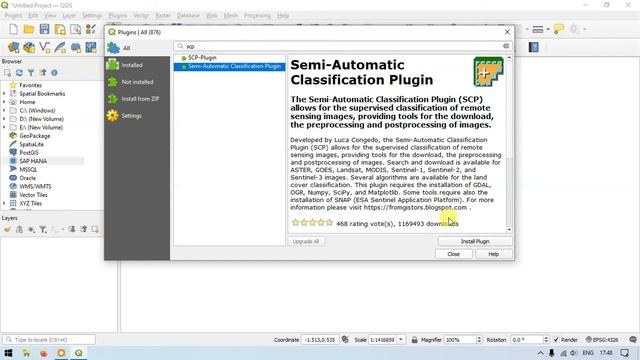Image resolution: width=640 pixels, height=360 pixels.
Task: Open layer styling panel icon in Layers
Action: coord(7,229)
